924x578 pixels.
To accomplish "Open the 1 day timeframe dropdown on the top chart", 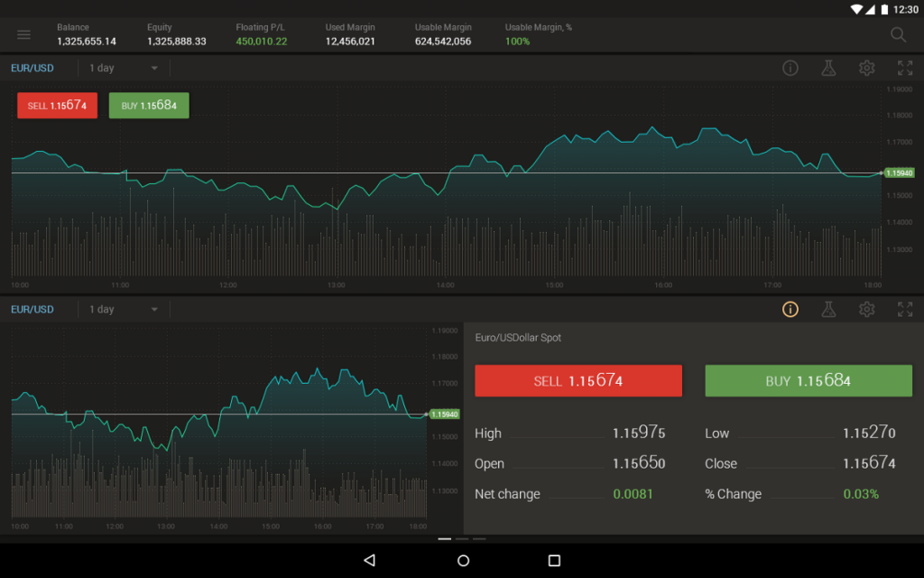I will click(124, 68).
